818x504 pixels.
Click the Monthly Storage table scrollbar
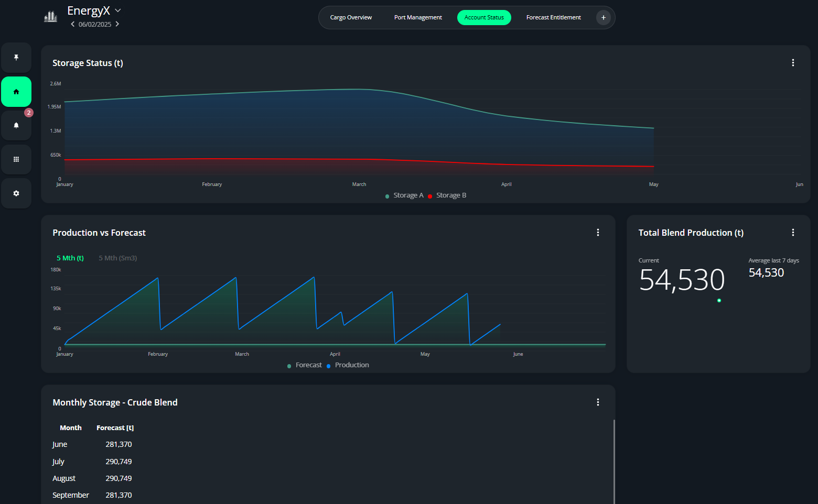coord(613,461)
